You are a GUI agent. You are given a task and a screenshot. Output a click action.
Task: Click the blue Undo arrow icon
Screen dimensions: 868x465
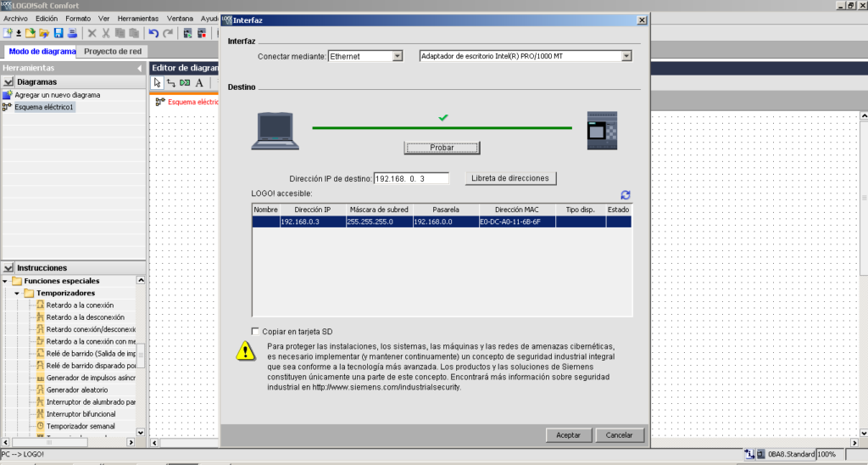pos(154,33)
